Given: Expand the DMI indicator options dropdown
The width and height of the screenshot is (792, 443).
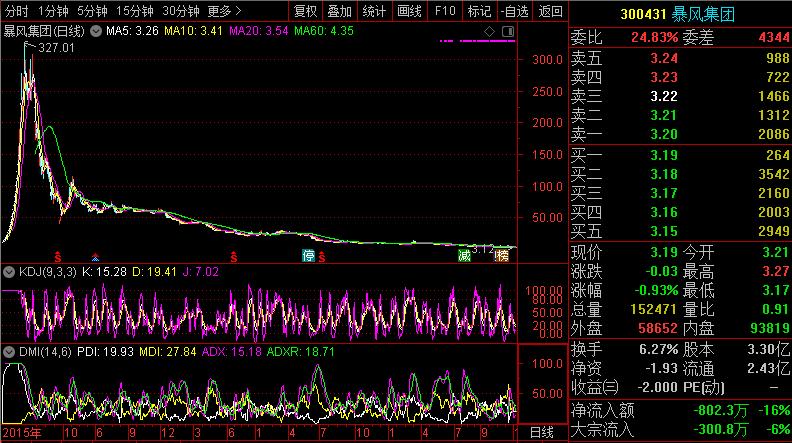Looking at the screenshot, I should (x=9, y=352).
